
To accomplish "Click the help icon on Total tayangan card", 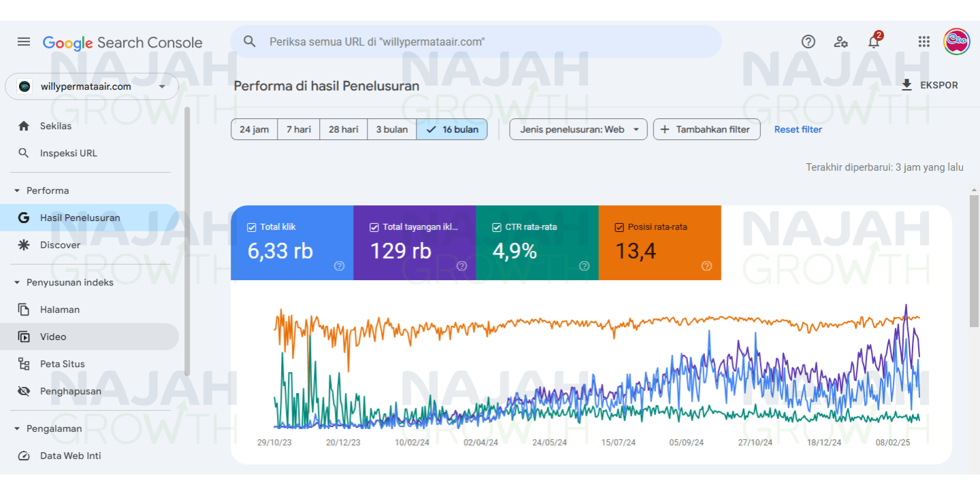I will pyautogui.click(x=461, y=266).
